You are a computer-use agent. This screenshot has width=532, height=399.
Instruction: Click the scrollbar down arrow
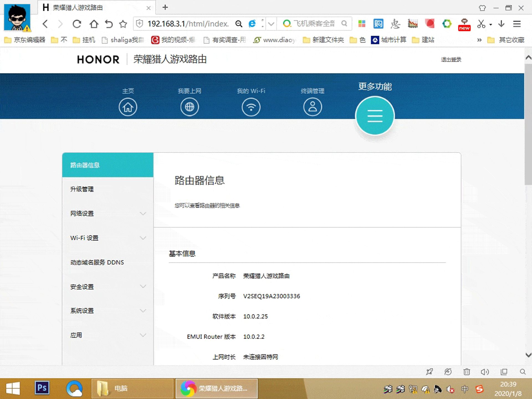click(528, 355)
